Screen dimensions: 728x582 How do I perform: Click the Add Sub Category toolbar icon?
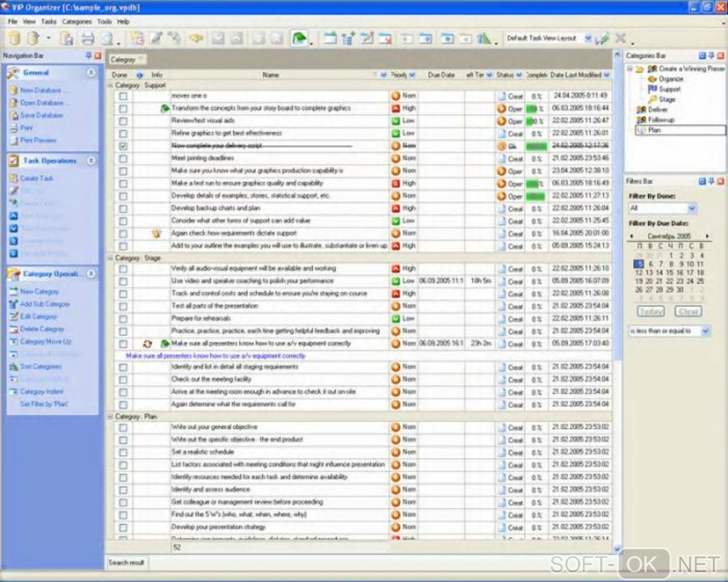[348, 38]
